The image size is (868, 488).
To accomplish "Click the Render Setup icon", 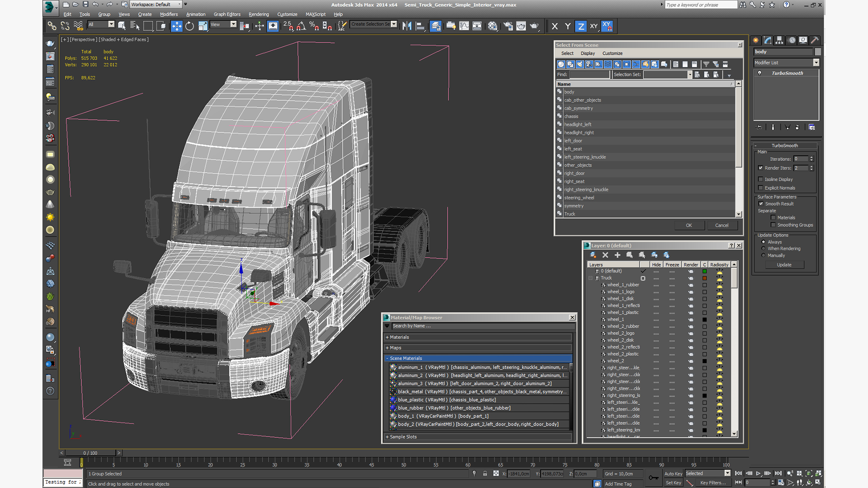I will (x=508, y=26).
